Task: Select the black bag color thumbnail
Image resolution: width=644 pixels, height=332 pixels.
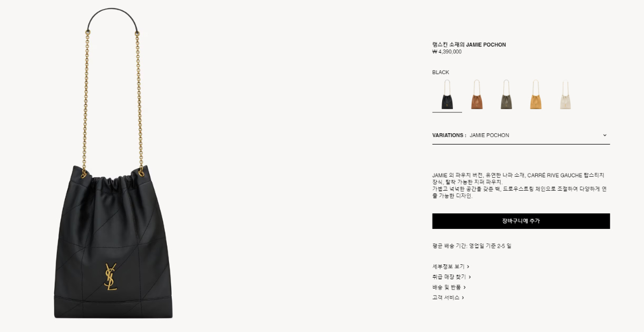Action: [x=447, y=95]
